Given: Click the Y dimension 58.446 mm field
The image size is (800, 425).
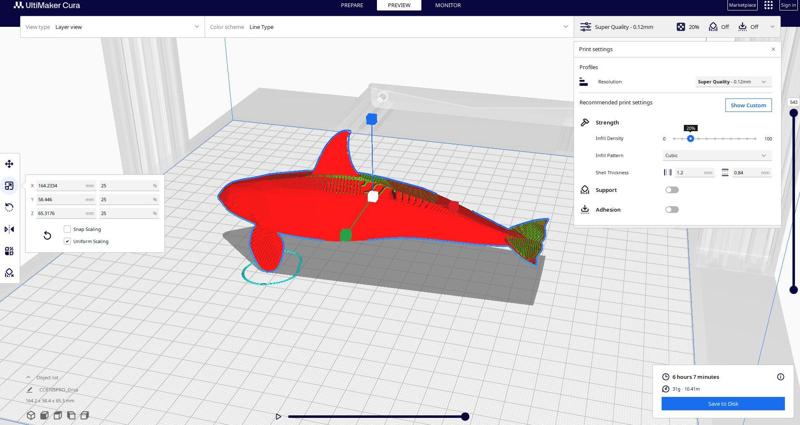Looking at the screenshot, I should (66, 199).
